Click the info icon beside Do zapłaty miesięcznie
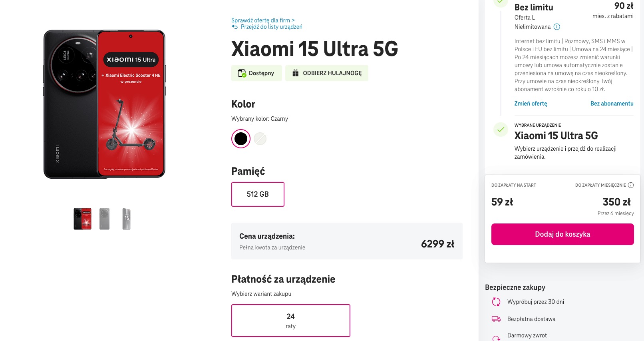The image size is (644, 341). tap(631, 185)
